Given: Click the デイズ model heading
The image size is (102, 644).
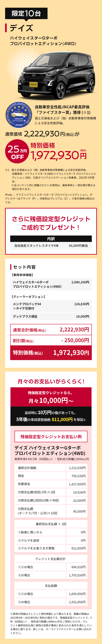Looking at the screenshot, I should point(21,28).
